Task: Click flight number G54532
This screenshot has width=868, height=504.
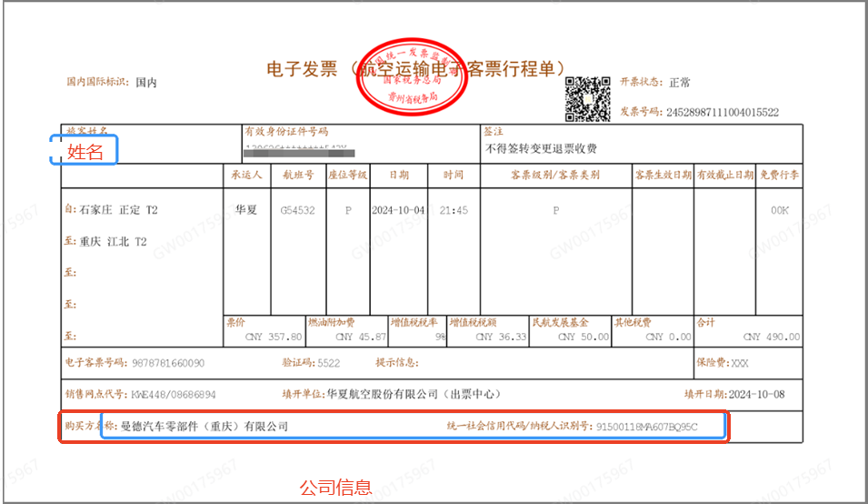Action: click(x=298, y=210)
